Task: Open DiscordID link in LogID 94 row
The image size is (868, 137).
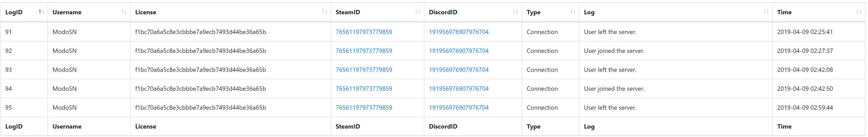Action: point(458,89)
